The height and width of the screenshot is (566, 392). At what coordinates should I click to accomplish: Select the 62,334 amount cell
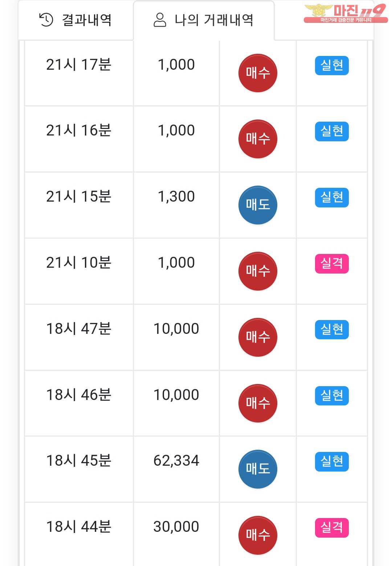[x=176, y=461]
